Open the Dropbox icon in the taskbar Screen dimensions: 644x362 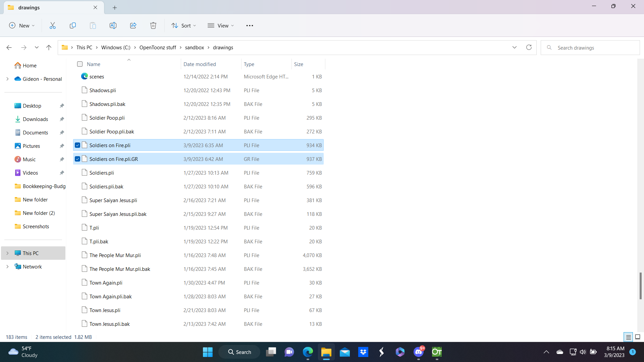tap(363, 352)
